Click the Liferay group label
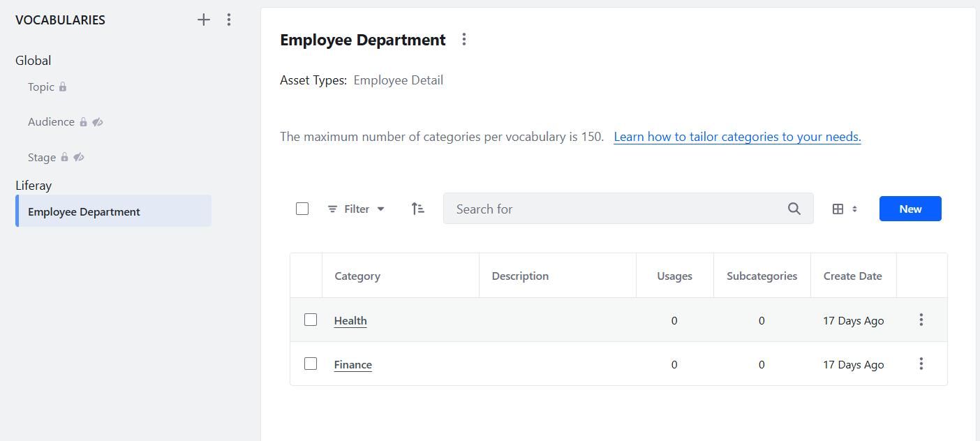 point(34,186)
